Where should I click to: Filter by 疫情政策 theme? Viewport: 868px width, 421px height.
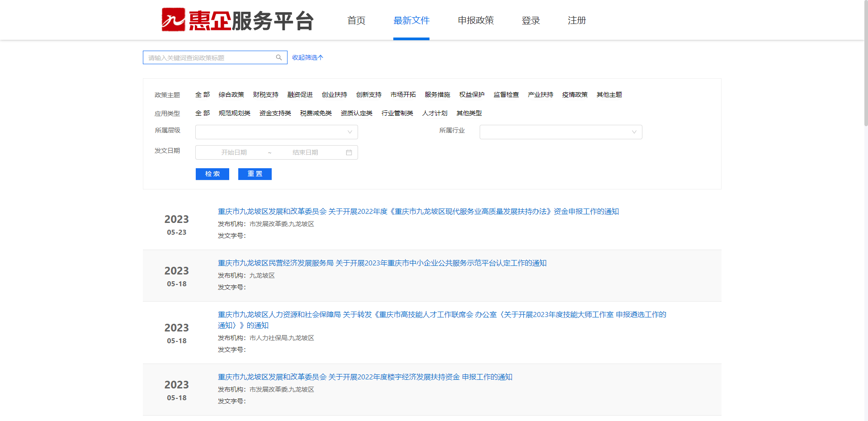click(x=575, y=95)
